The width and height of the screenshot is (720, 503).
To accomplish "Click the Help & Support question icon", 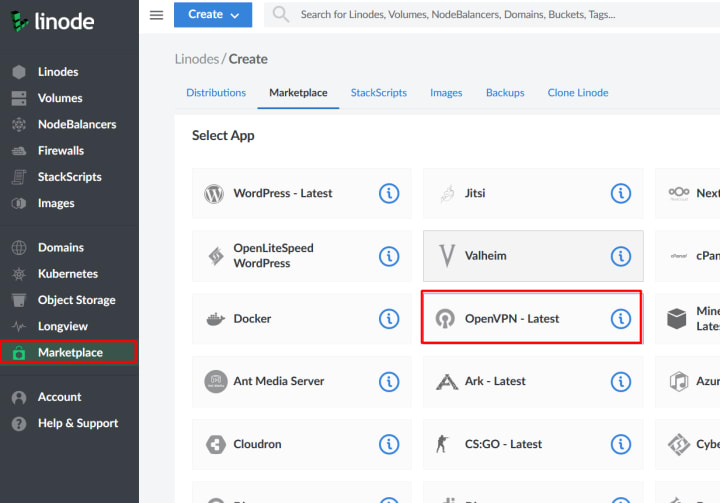I will [19, 424].
